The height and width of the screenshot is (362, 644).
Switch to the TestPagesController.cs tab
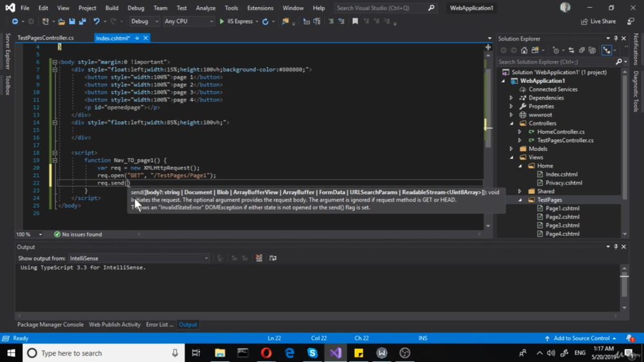45,38
